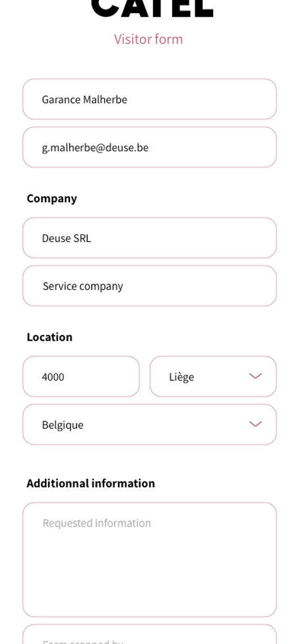Edit the g.malherbe@deuse.be email field
The image size is (297, 644).
coord(149,147)
